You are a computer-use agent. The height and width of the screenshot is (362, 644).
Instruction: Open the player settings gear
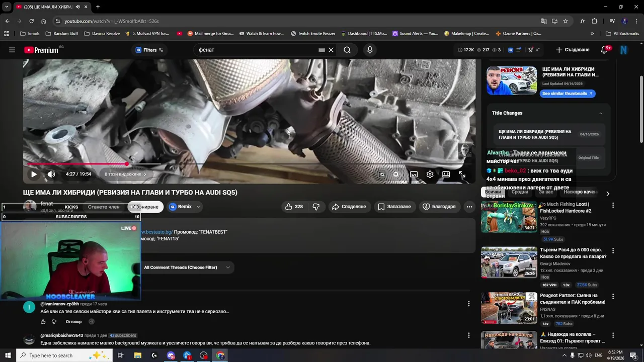430,174
